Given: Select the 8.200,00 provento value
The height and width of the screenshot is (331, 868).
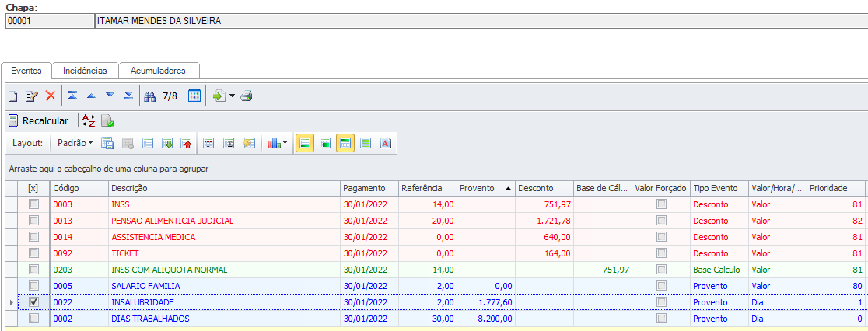Looking at the screenshot, I should (x=485, y=319).
